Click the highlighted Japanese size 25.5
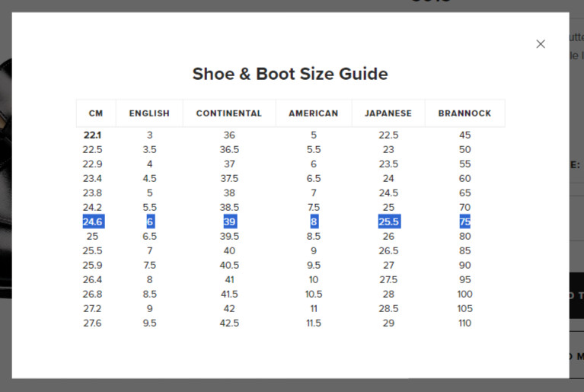This screenshot has height=392, width=584. point(389,221)
